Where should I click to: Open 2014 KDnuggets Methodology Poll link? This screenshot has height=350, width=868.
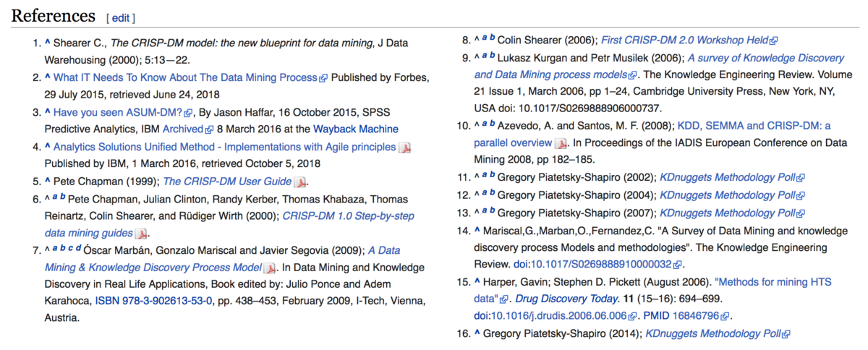click(713, 334)
